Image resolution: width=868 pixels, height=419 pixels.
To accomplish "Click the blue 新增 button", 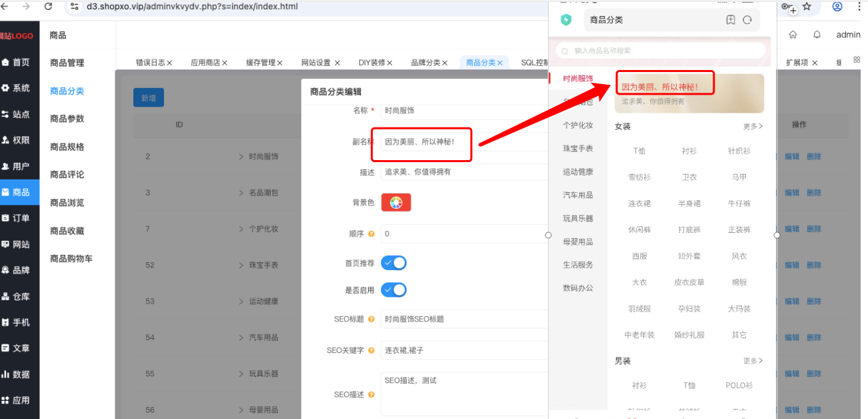I will (149, 98).
